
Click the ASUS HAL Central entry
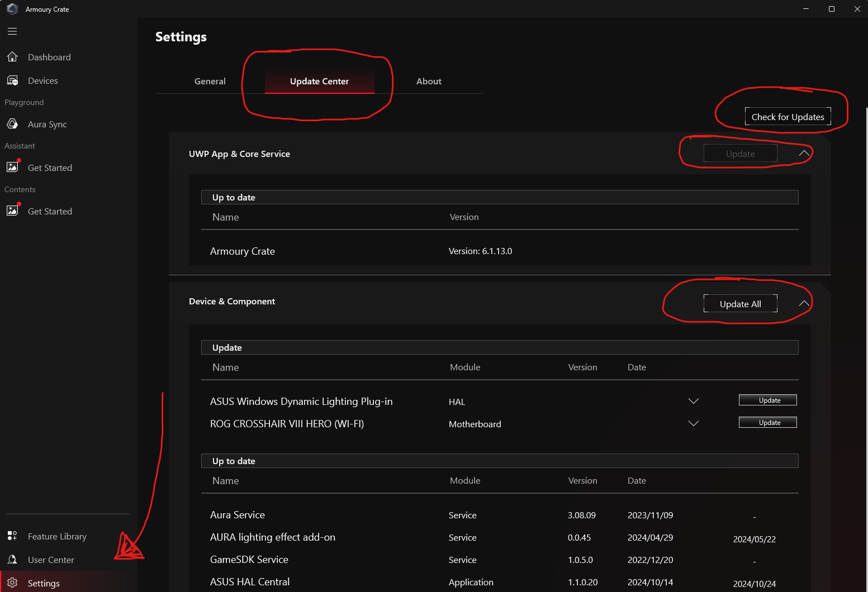click(x=250, y=582)
